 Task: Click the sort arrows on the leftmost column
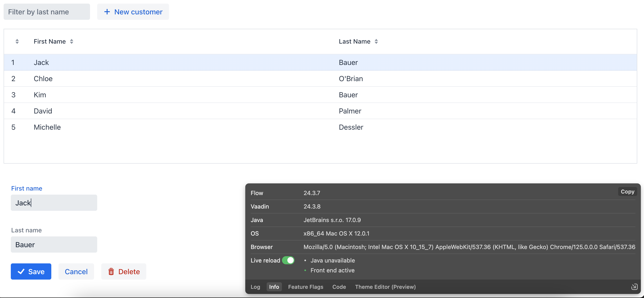point(17,42)
